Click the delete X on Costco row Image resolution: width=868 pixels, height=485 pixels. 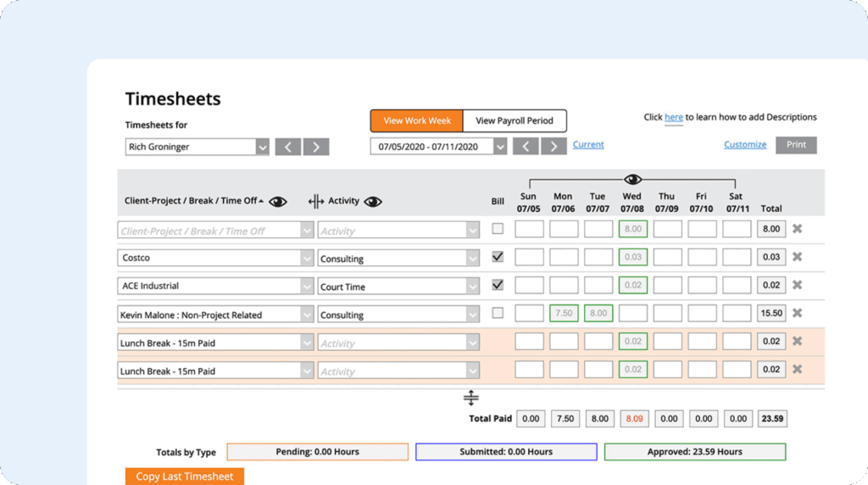tap(797, 257)
